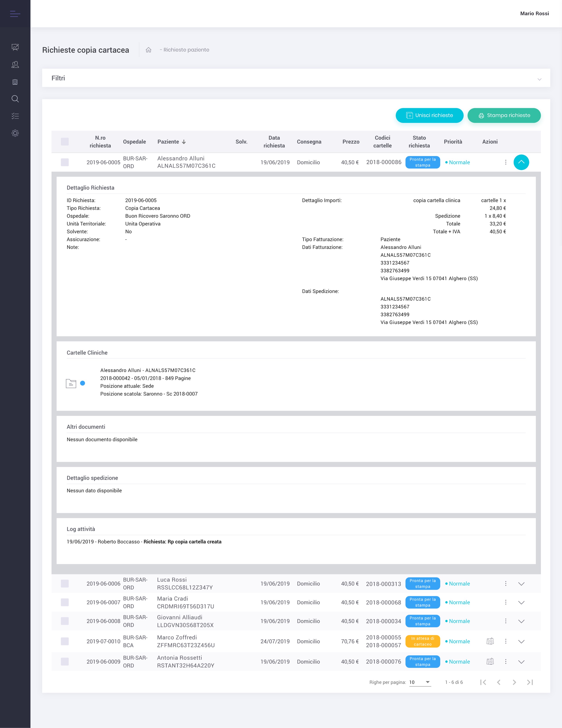Image resolution: width=562 pixels, height=728 pixels.
Task: Open the users sidebar icon
Action: click(x=15, y=65)
